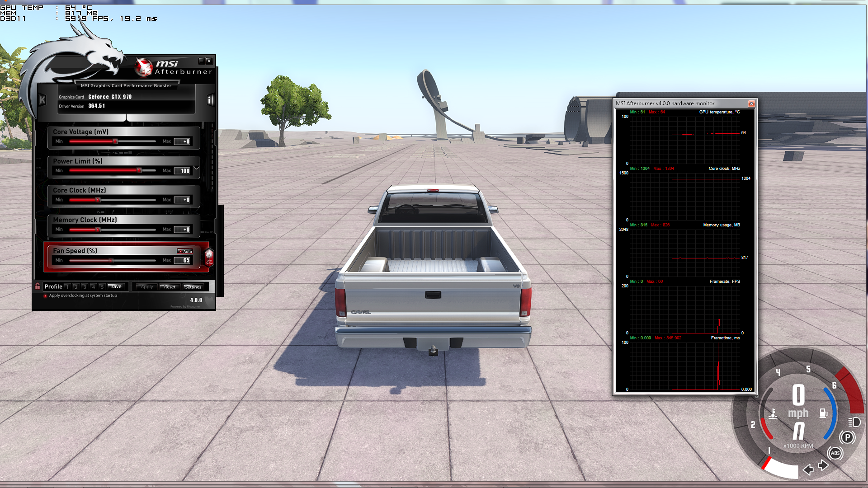
Task: Select profile slot 5
Action: click(x=102, y=286)
